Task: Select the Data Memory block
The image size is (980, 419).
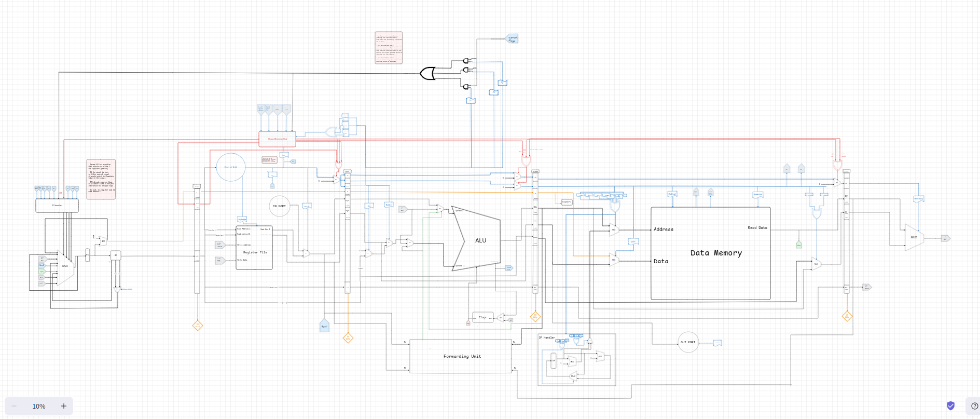Action: pyautogui.click(x=710, y=253)
